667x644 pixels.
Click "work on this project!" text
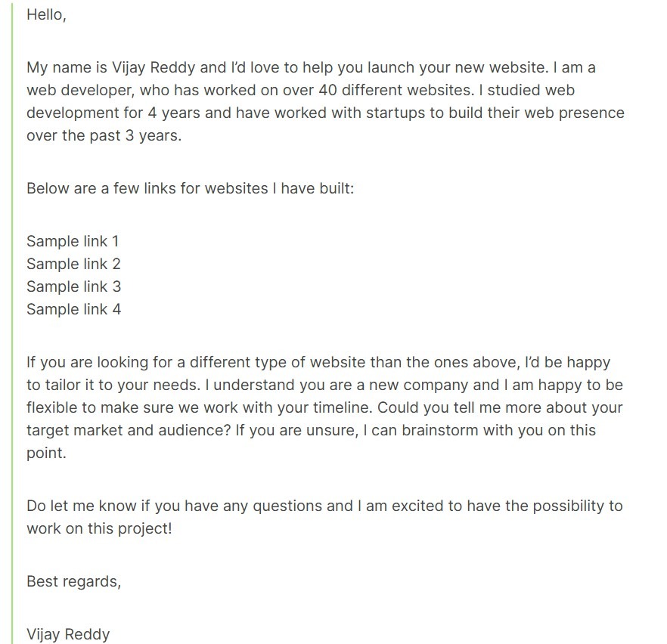(99, 528)
